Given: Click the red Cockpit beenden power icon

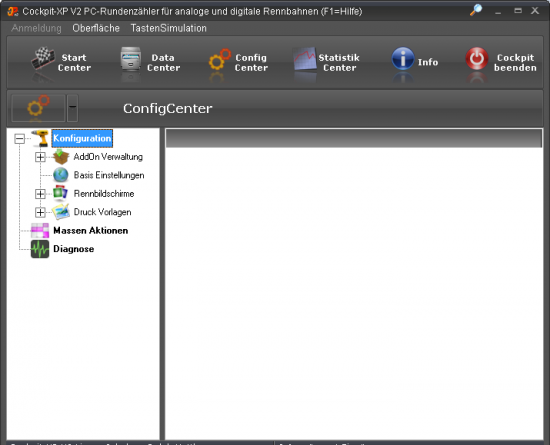Looking at the screenshot, I should pos(477,59).
